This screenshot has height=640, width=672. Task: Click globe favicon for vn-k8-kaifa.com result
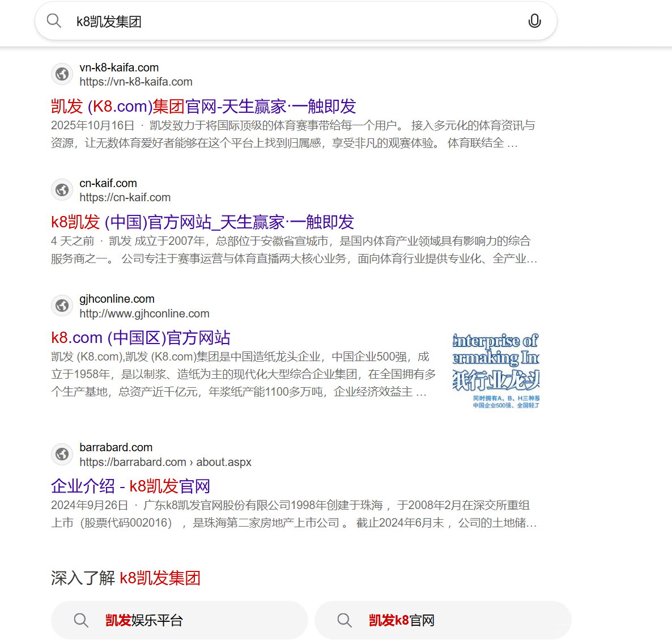pos(62,74)
